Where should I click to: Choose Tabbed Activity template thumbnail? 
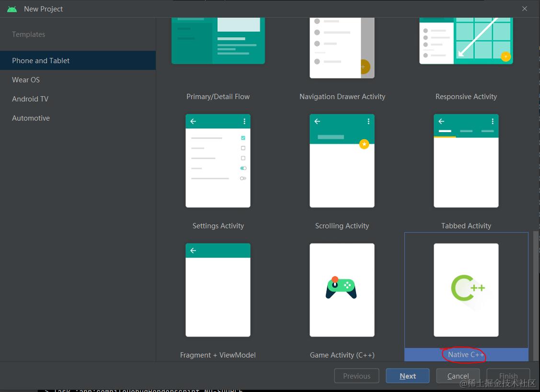[x=466, y=161]
